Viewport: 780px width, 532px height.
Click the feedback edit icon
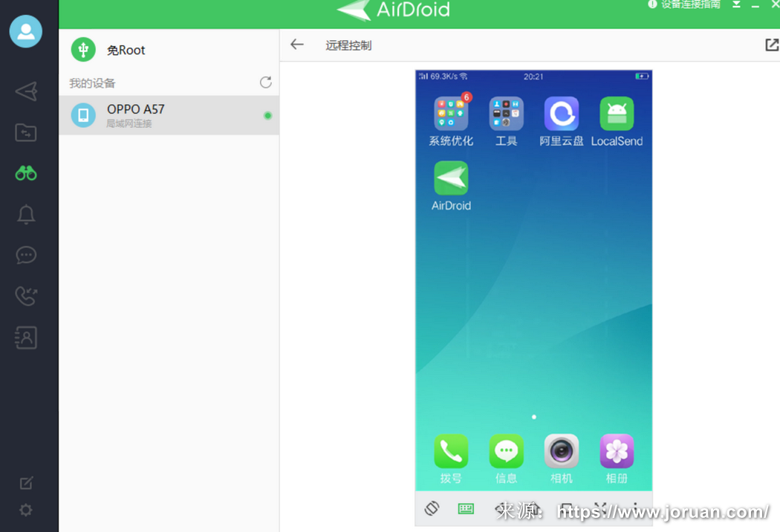26,483
